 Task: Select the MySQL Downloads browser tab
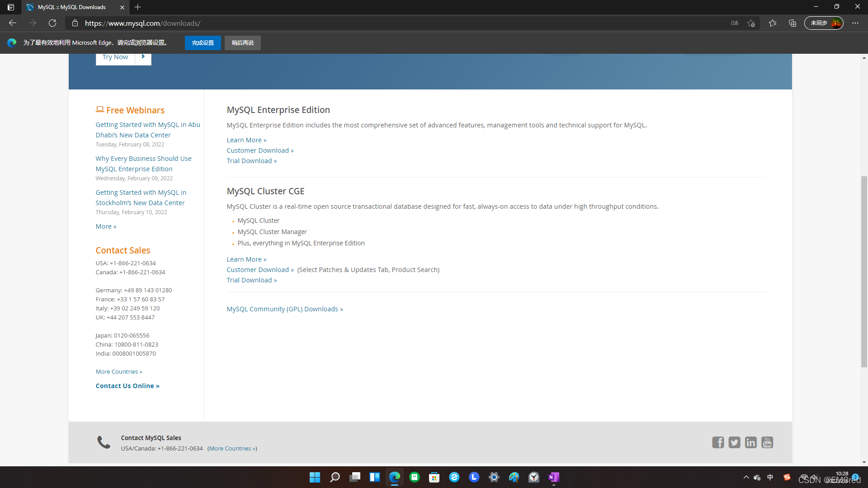click(72, 7)
